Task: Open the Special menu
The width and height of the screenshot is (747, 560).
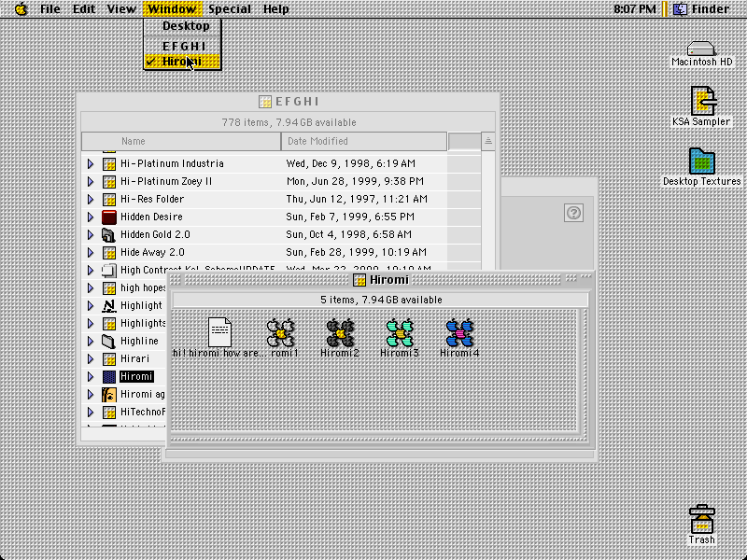Action: point(230,8)
